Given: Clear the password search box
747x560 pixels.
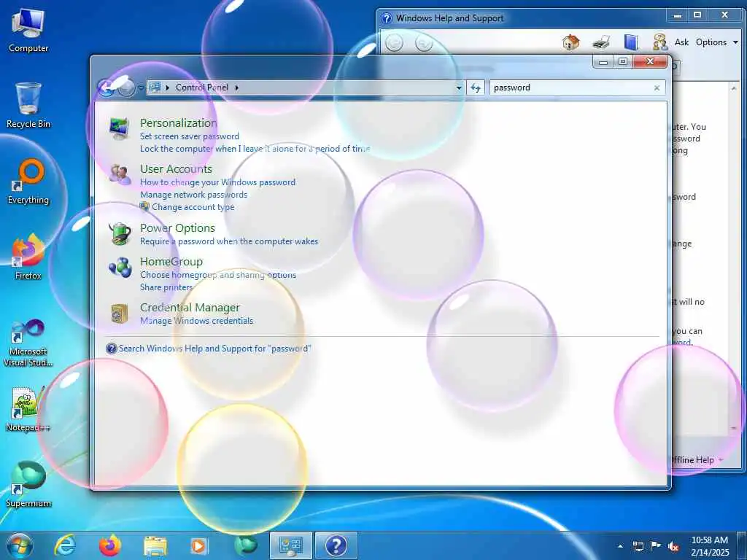Looking at the screenshot, I should point(657,87).
